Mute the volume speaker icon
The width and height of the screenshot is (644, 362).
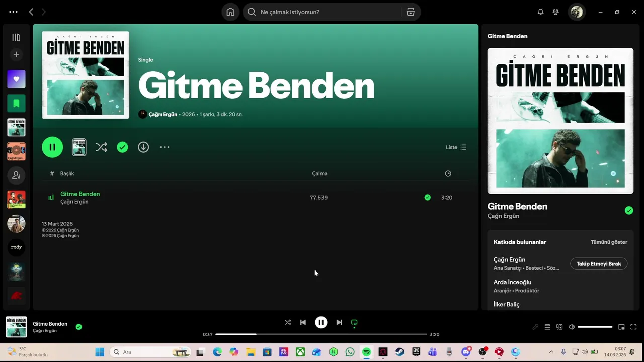[x=572, y=327]
